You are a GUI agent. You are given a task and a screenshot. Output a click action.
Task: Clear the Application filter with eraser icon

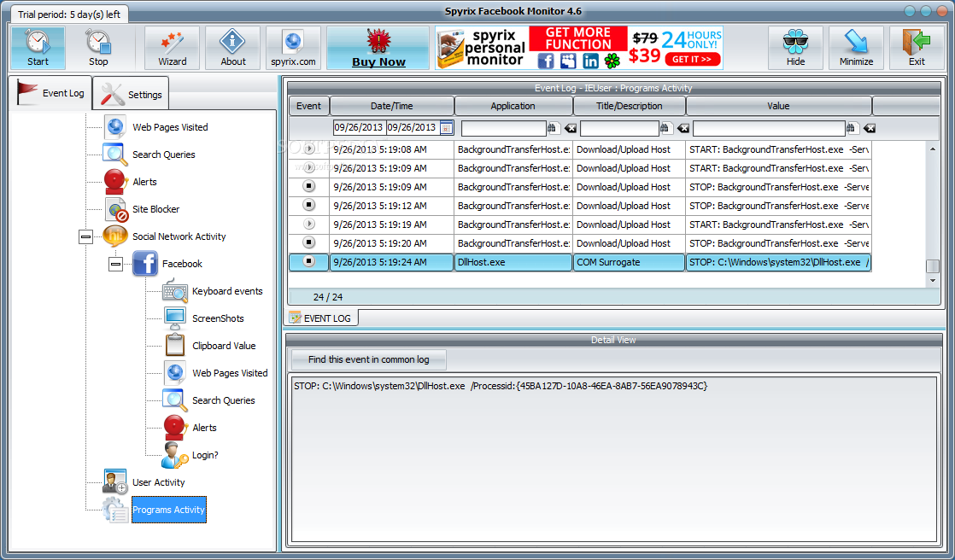(569, 128)
